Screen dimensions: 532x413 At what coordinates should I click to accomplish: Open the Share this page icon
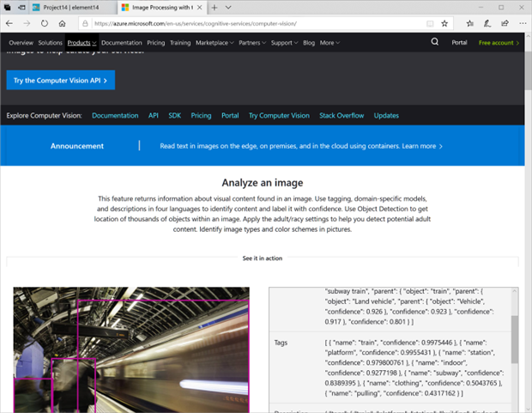tap(502, 23)
